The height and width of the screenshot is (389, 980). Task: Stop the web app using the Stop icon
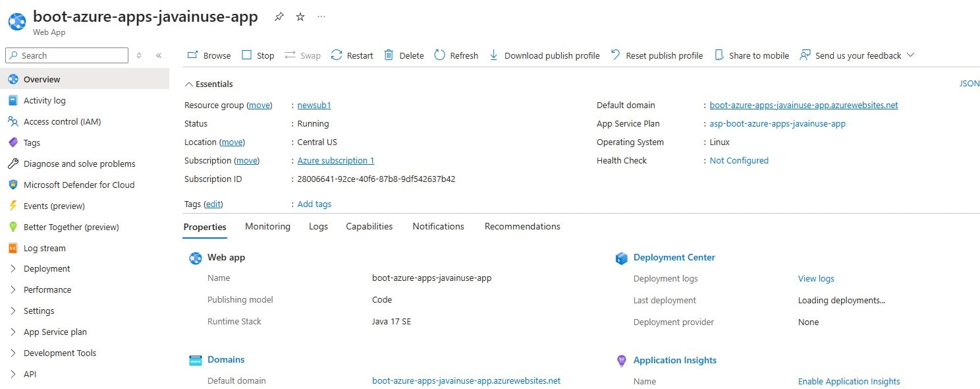pos(247,55)
